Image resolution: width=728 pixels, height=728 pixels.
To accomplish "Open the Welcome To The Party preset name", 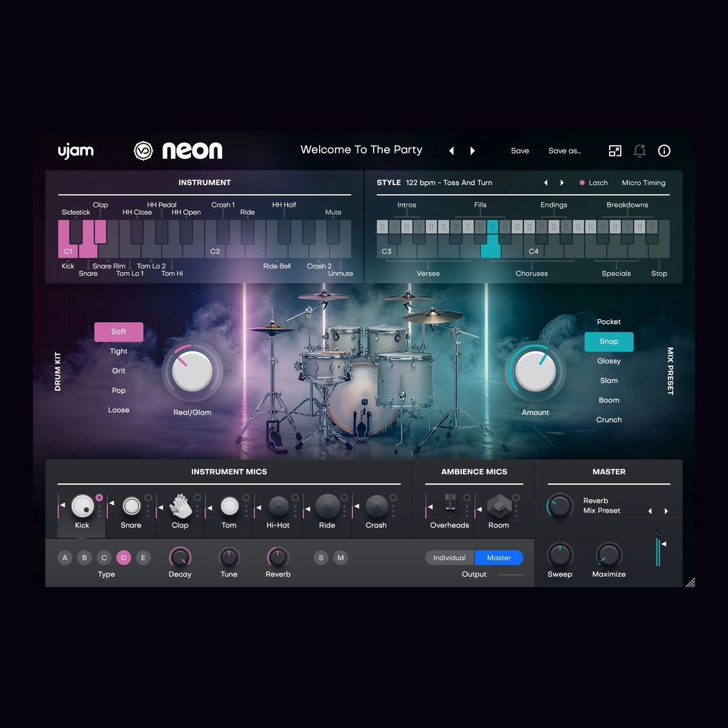I will coord(362,150).
